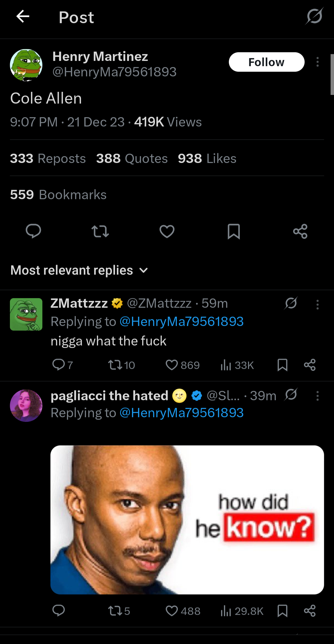Open the @HenryMa79561893 mention in ZMattzzz's reply
The image size is (334, 644).
(182, 321)
